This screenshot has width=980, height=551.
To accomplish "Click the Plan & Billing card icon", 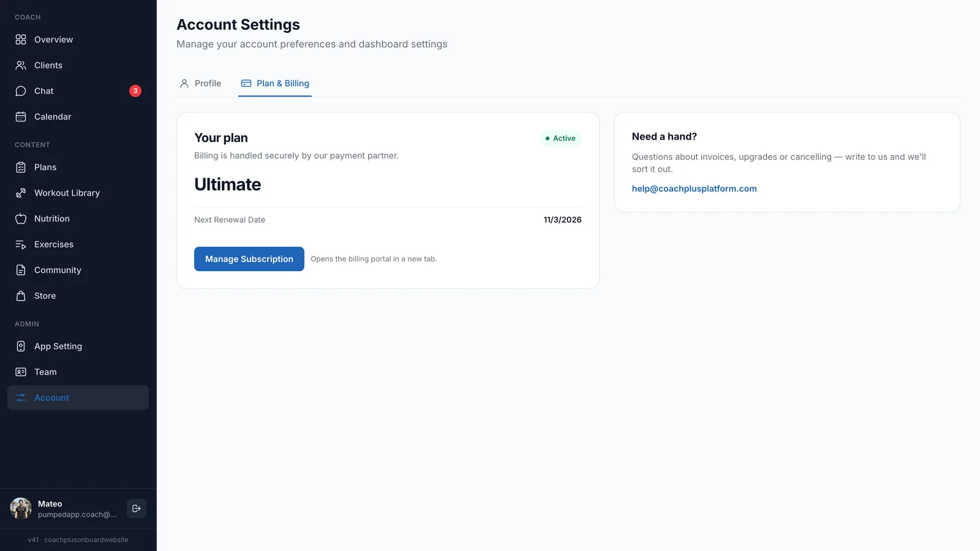I will (x=246, y=83).
